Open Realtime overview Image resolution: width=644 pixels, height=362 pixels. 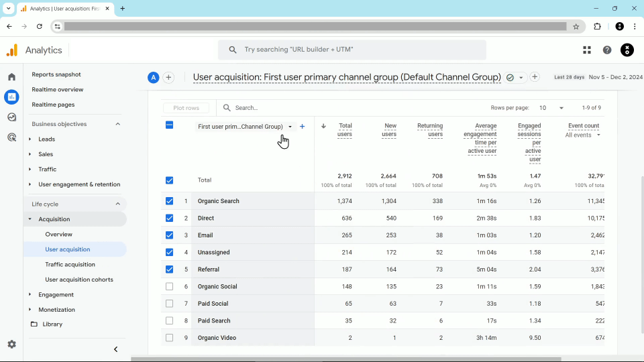(58, 89)
